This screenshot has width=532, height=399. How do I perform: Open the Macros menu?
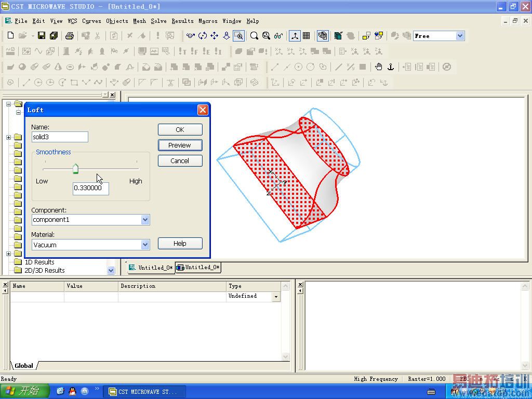tap(208, 21)
